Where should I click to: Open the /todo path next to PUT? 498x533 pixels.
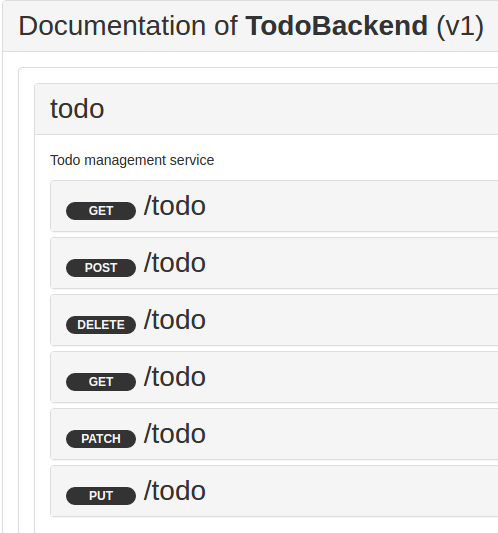click(x=175, y=491)
